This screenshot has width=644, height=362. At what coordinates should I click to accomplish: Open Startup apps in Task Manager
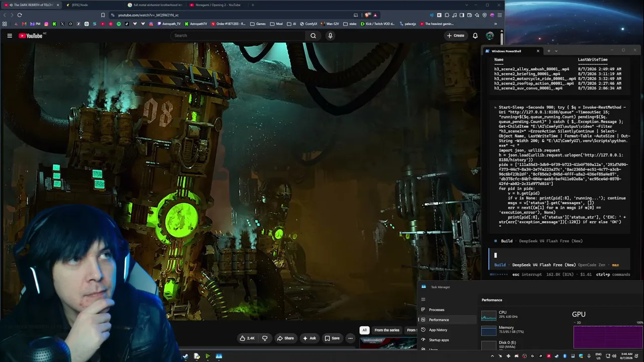447,340
